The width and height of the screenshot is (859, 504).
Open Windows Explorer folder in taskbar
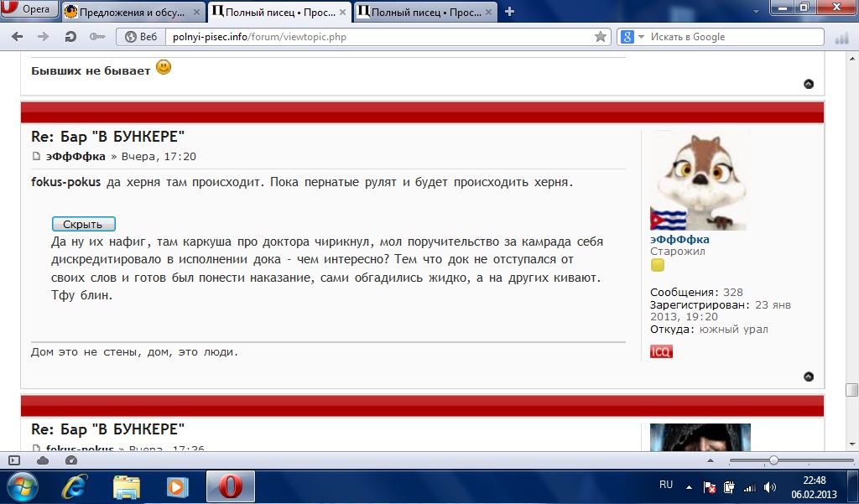(126, 486)
